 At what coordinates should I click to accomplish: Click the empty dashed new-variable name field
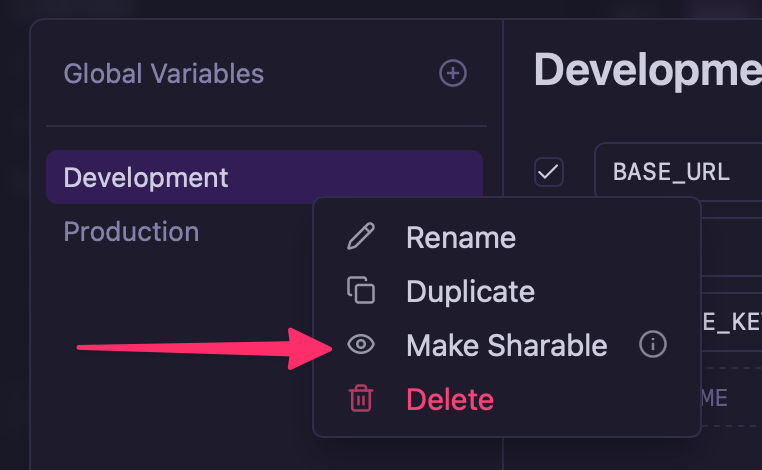pyautogui.click(x=731, y=398)
